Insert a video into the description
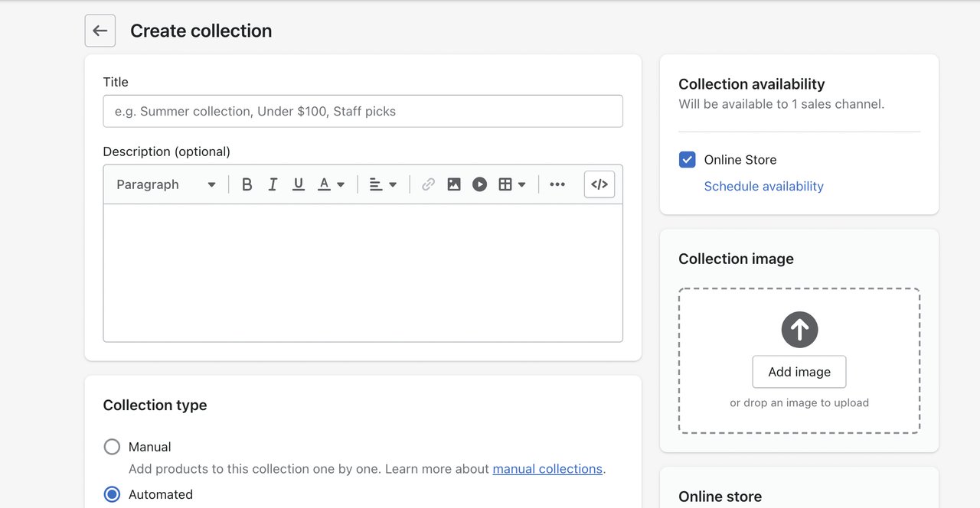980x508 pixels. (x=479, y=184)
